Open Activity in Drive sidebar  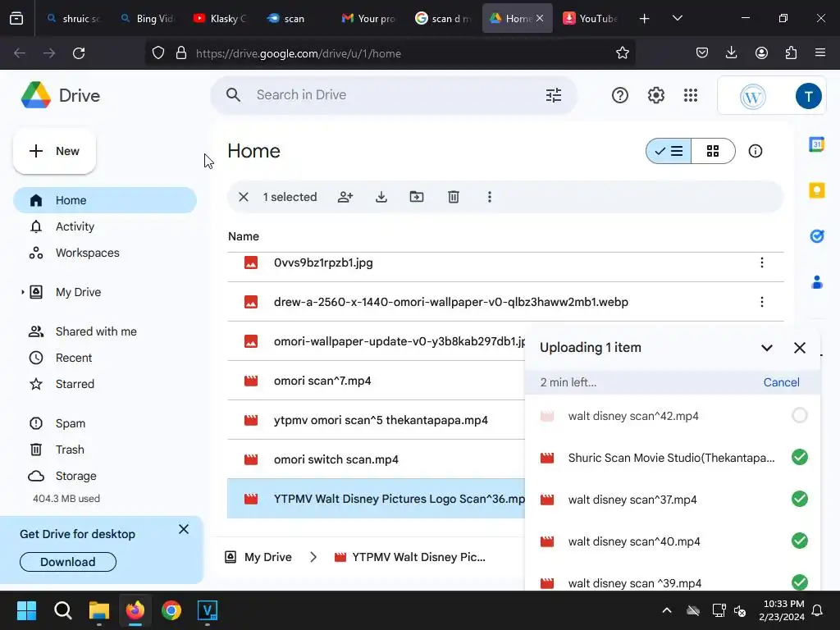105,226
